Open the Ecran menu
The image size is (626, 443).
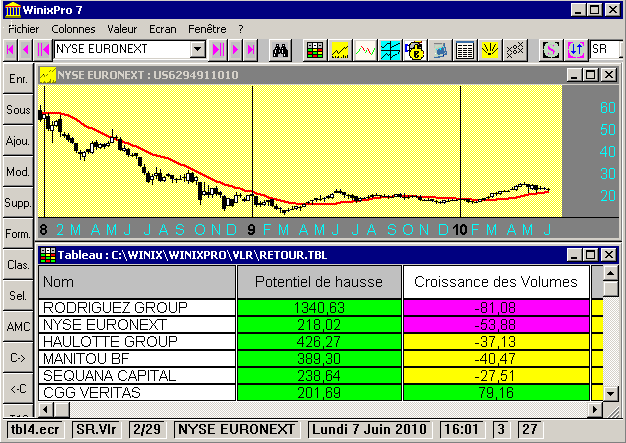click(163, 29)
